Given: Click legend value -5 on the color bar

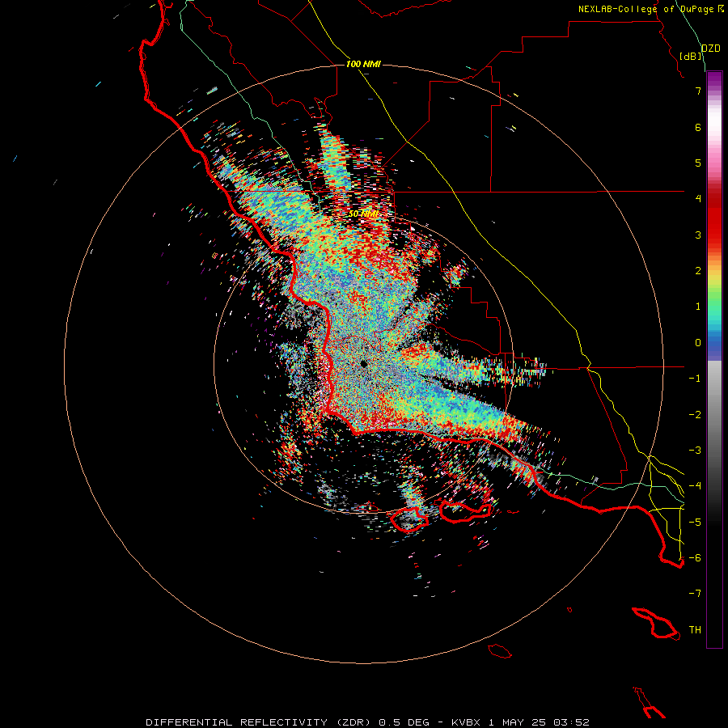Looking at the screenshot, I should click(x=695, y=523).
